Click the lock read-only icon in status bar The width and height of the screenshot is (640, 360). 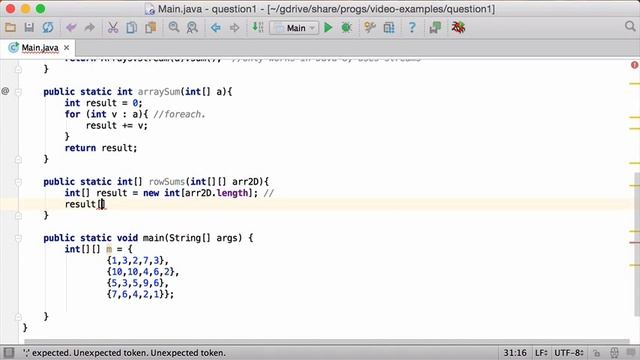[x=597, y=353]
